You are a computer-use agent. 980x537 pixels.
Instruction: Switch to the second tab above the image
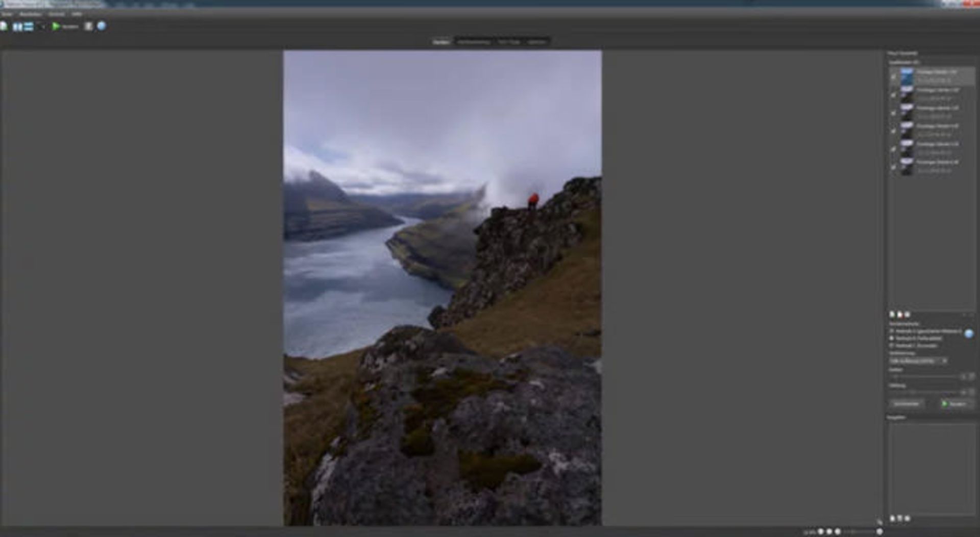(473, 42)
